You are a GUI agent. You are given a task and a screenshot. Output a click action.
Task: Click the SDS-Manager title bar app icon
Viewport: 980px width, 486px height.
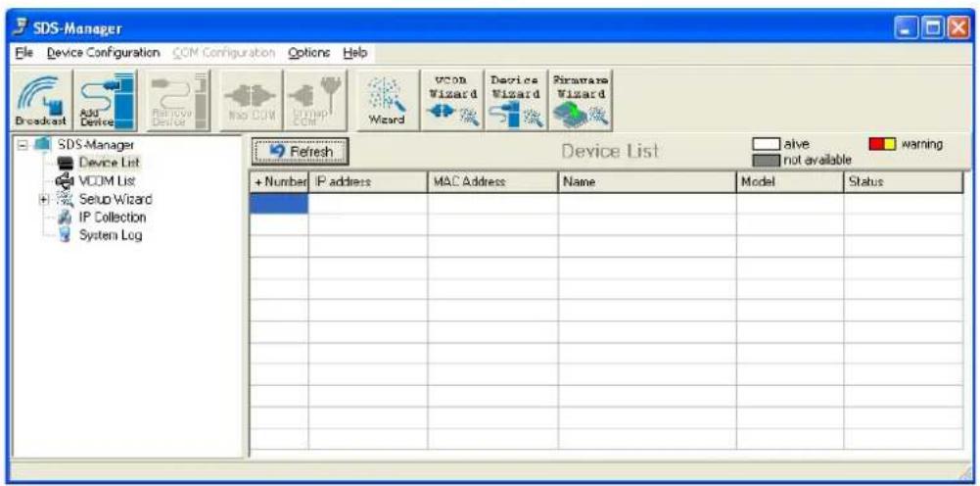[x=21, y=28]
